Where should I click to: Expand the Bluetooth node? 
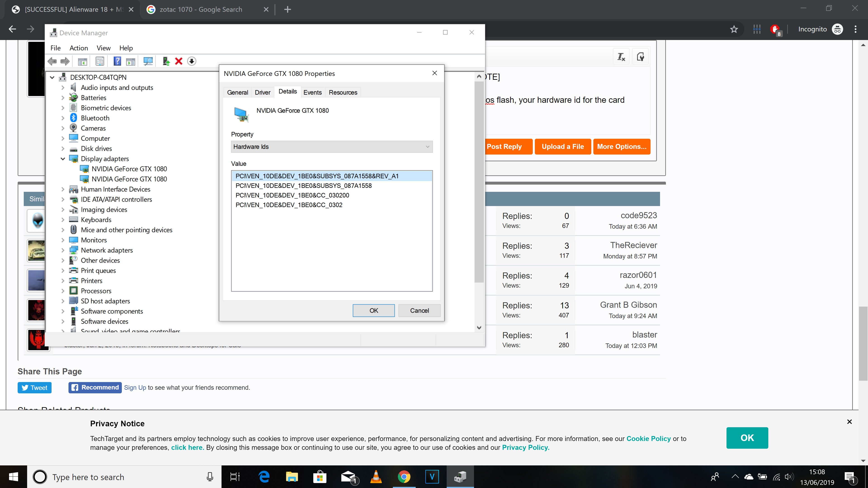point(63,118)
